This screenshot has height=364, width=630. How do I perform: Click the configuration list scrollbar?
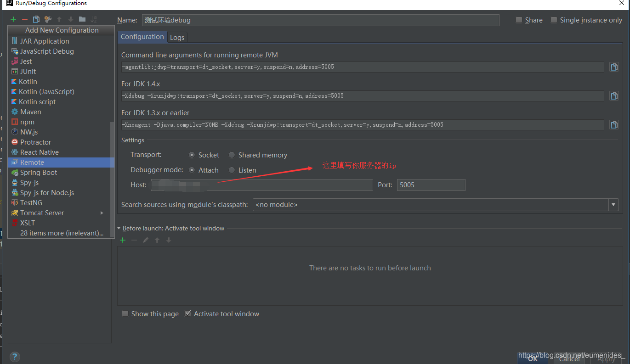pyautogui.click(x=112, y=179)
